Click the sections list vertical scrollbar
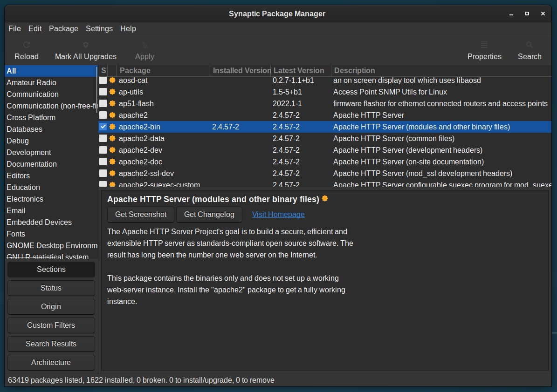 click(96, 90)
